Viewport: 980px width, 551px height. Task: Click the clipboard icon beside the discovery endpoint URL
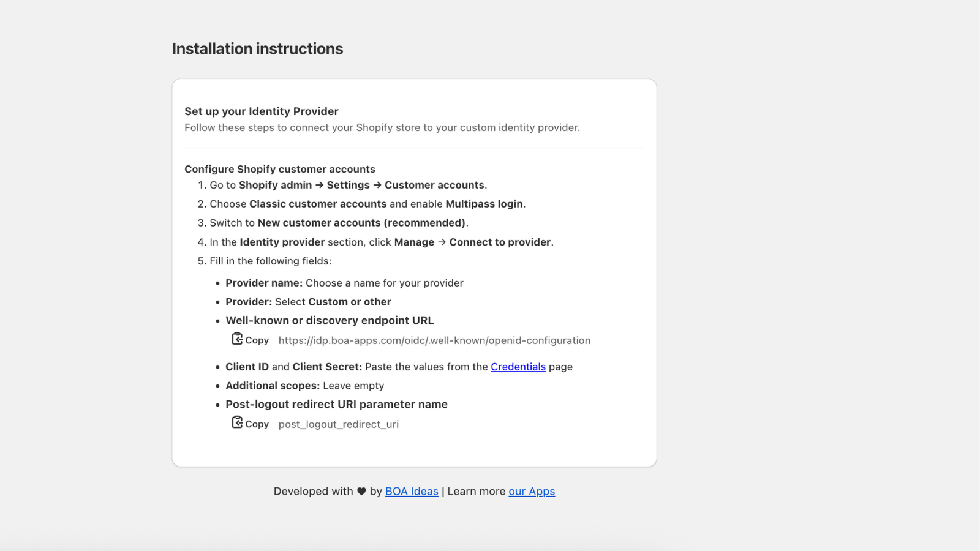click(x=237, y=339)
